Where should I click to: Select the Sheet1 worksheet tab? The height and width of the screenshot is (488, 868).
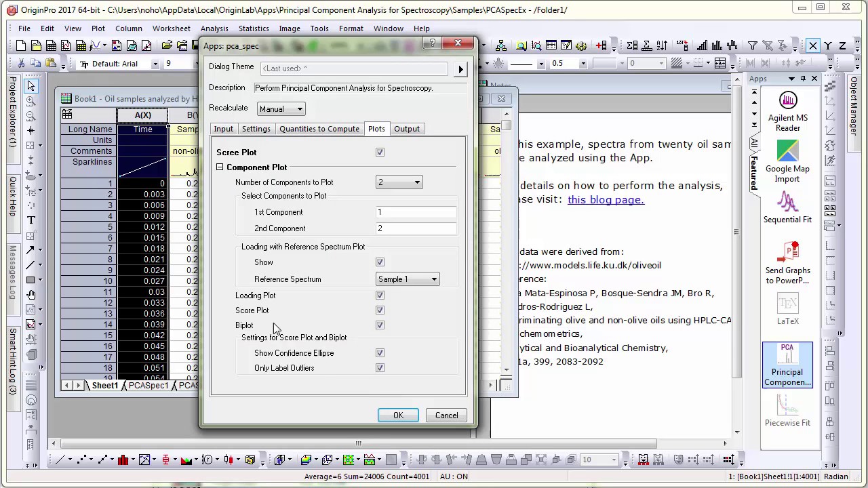point(105,386)
